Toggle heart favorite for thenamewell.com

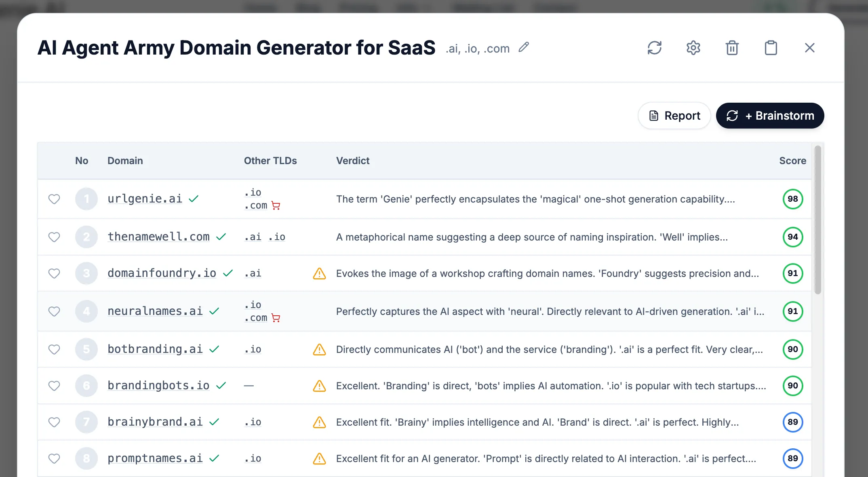(x=54, y=237)
